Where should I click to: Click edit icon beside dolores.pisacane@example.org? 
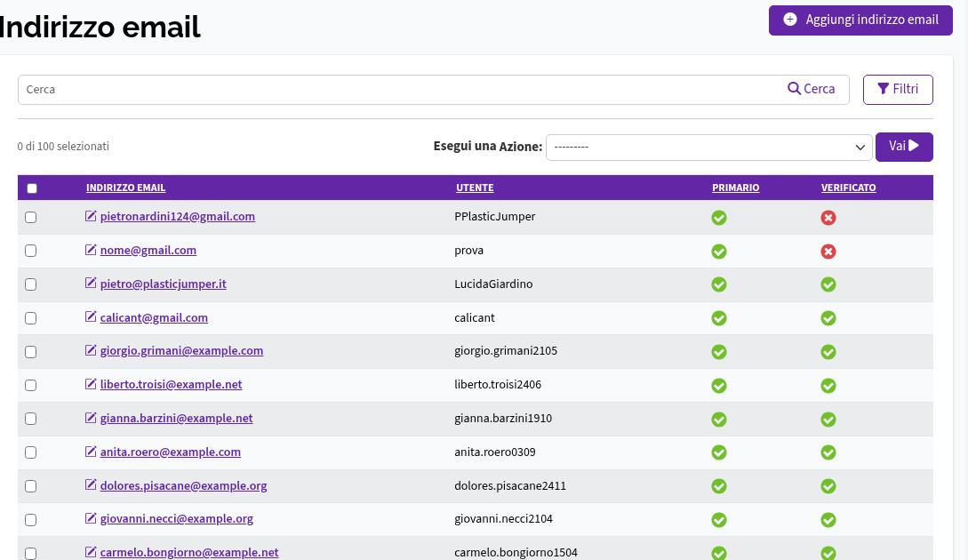pyautogui.click(x=91, y=485)
